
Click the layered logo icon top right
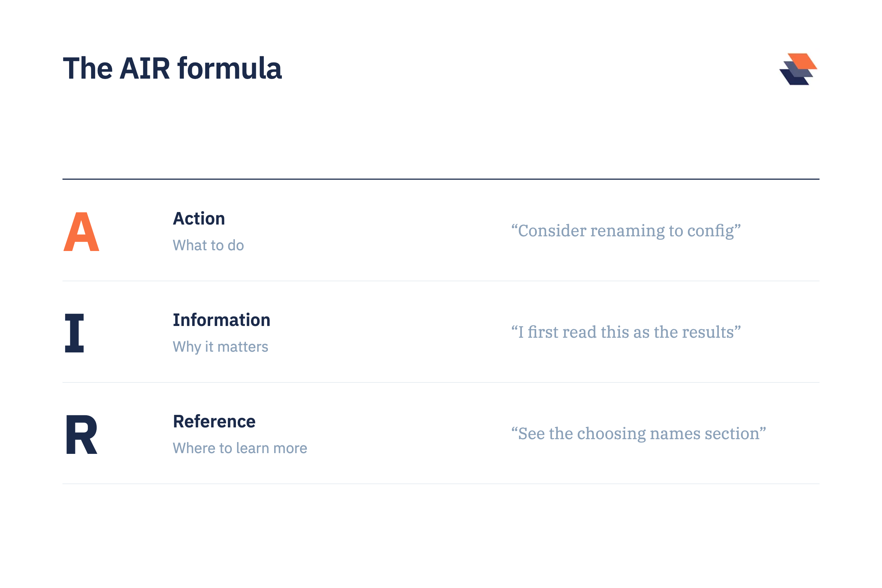click(798, 69)
